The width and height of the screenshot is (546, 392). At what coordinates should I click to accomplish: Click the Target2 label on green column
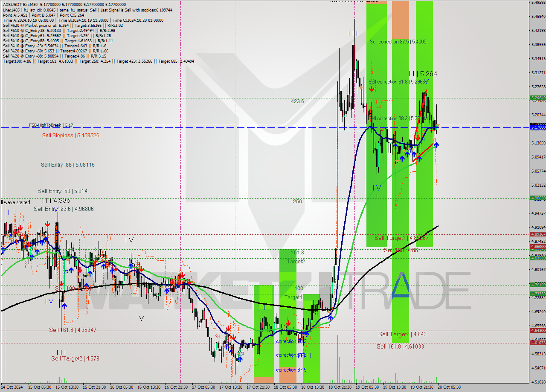pyautogui.click(x=296, y=262)
